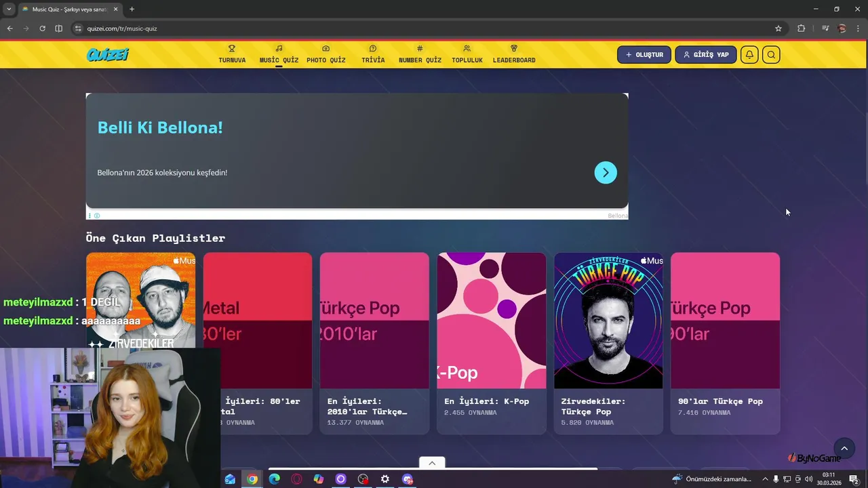View site information icon in address bar

tap(78, 28)
